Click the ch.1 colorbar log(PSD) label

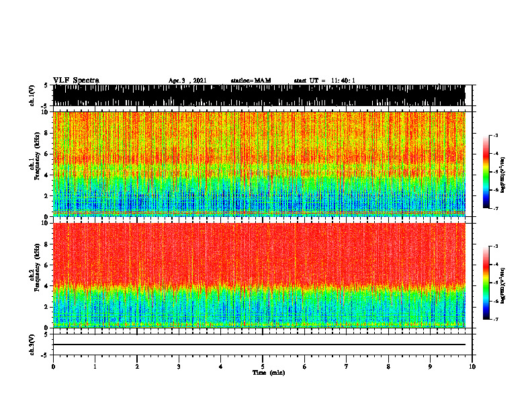(503, 175)
